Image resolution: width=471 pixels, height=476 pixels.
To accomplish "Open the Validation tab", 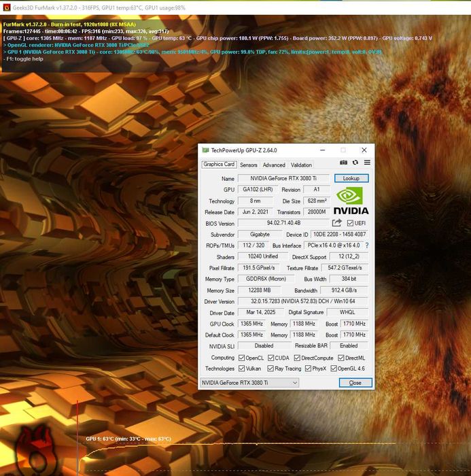I will pyautogui.click(x=301, y=165).
